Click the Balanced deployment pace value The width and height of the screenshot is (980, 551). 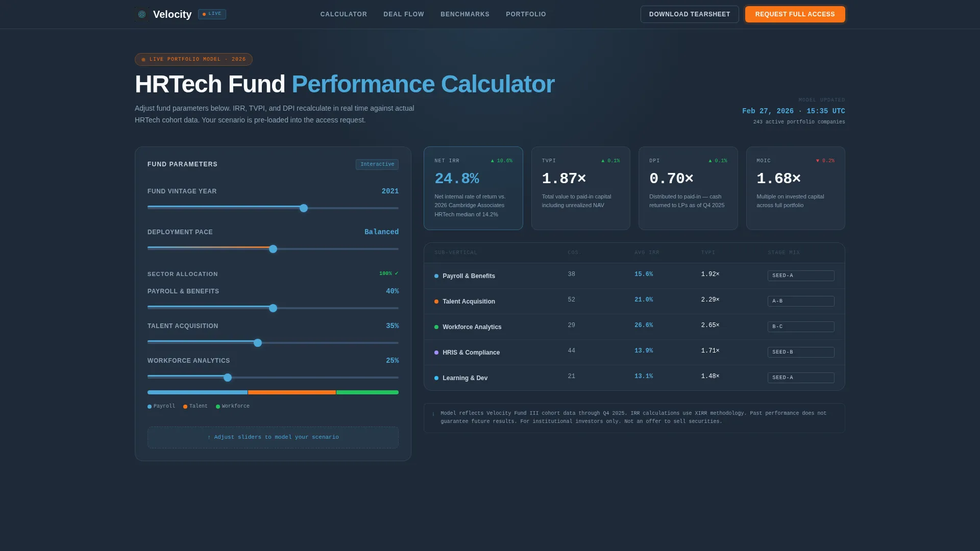(381, 232)
